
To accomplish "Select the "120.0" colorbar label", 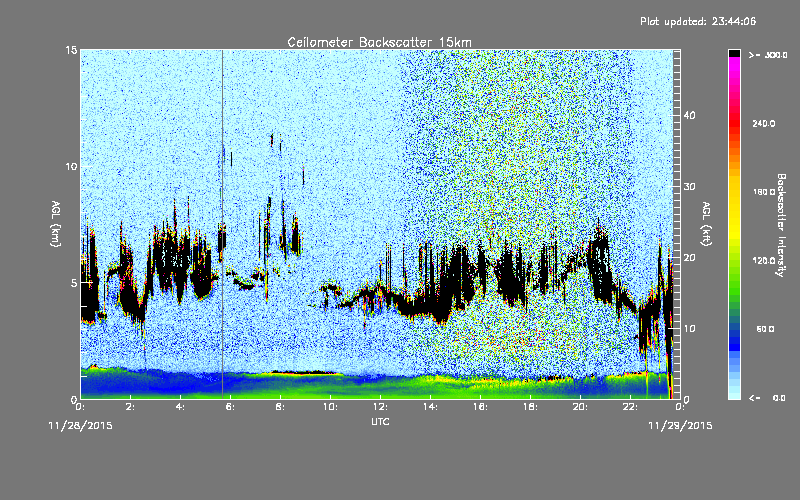I will point(764,261).
